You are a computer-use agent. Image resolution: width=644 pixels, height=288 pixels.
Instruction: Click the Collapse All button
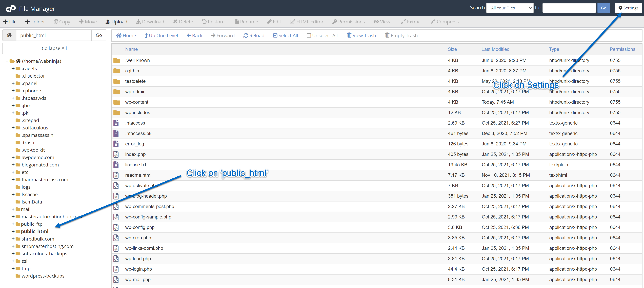point(54,48)
